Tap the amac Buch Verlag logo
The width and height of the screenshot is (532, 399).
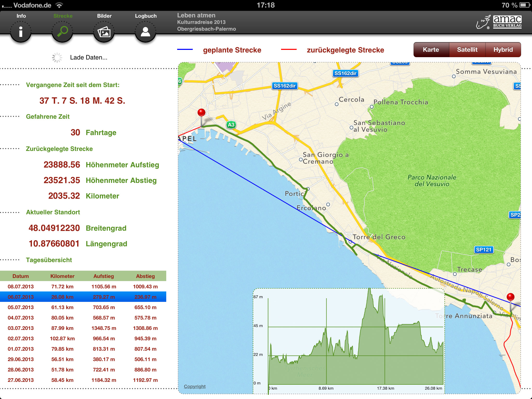[x=499, y=22]
